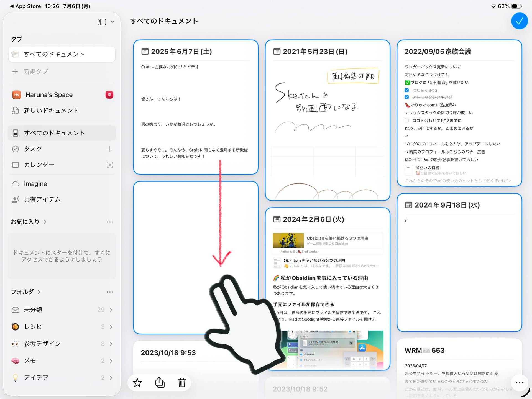
Task: Tap the battery status indicator
Action: click(516, 6)
